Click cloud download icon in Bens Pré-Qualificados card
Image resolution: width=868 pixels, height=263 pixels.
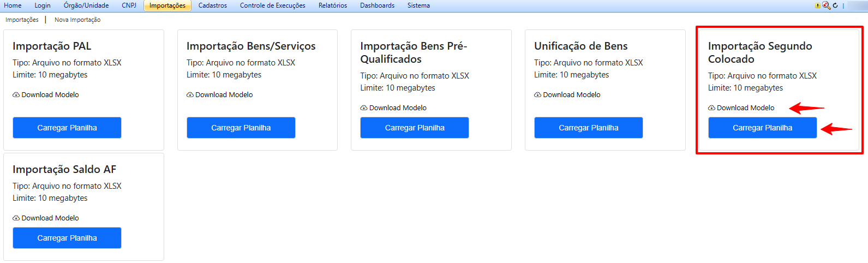click(364, 108)
